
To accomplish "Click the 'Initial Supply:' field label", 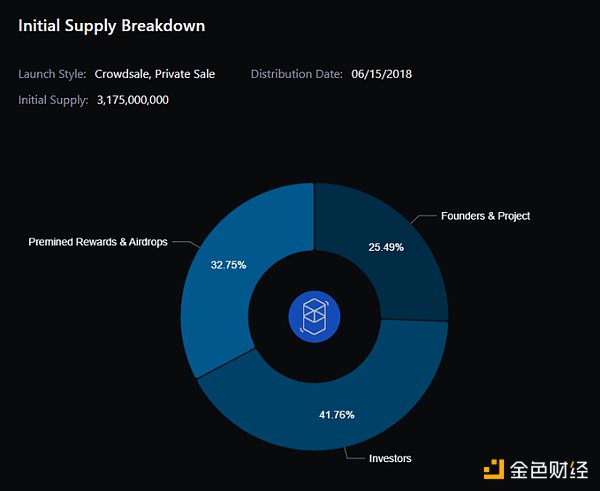I will click(54, 100).
